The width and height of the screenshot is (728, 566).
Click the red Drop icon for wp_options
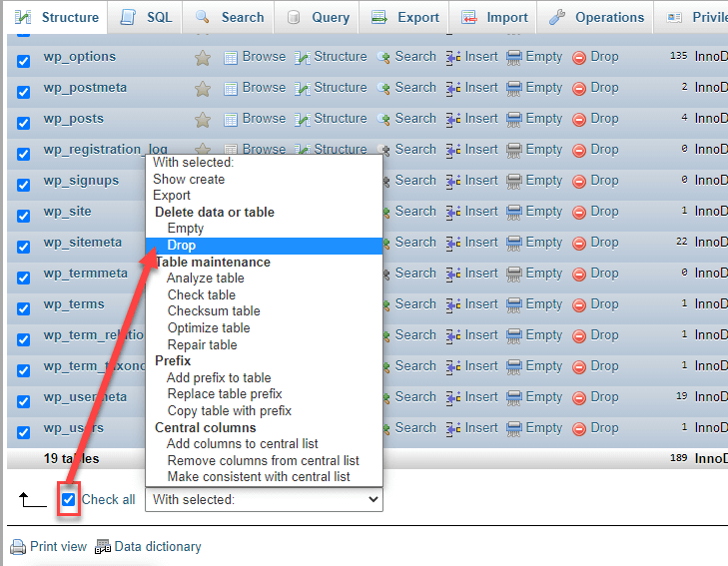(x=579, y=58)
